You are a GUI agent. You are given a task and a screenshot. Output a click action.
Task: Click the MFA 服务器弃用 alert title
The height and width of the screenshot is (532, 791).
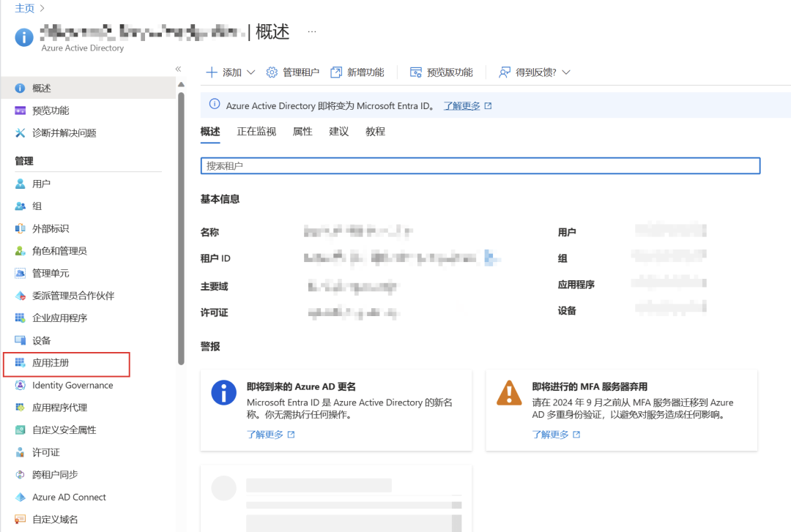click(x=589, y=387)
